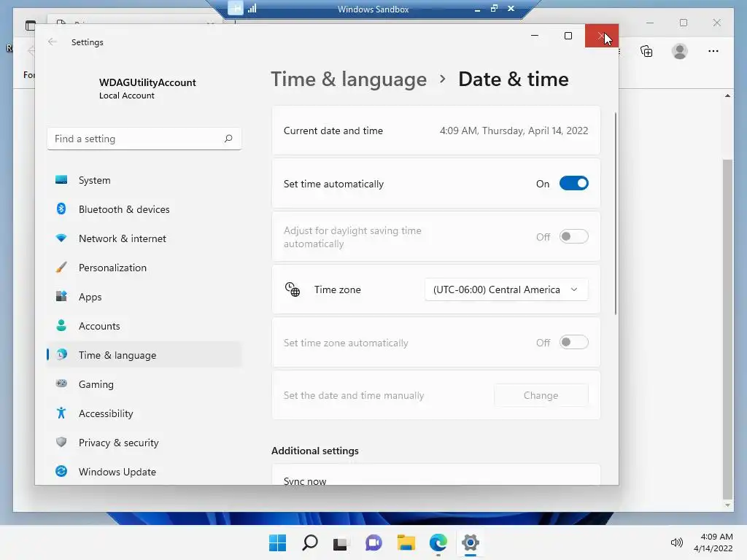Click the Gaming controller icon

(x=61, y=384)
